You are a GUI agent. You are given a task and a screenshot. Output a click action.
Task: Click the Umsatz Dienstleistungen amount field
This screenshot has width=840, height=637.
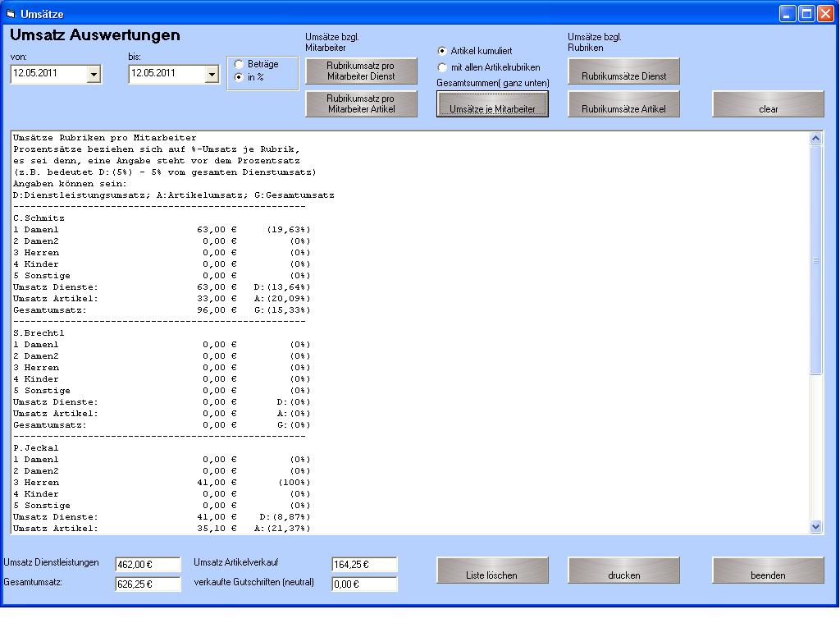pos(148,564)
